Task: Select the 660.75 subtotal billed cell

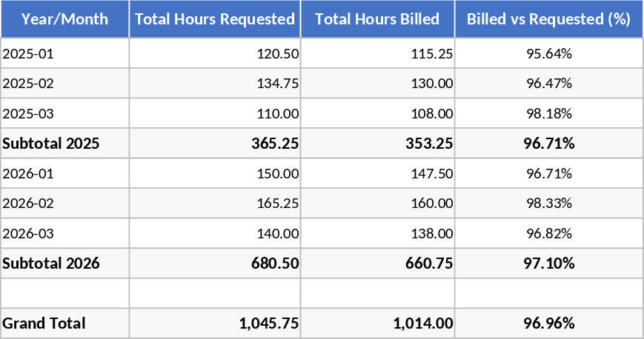Action: click(x=428, y=264)
